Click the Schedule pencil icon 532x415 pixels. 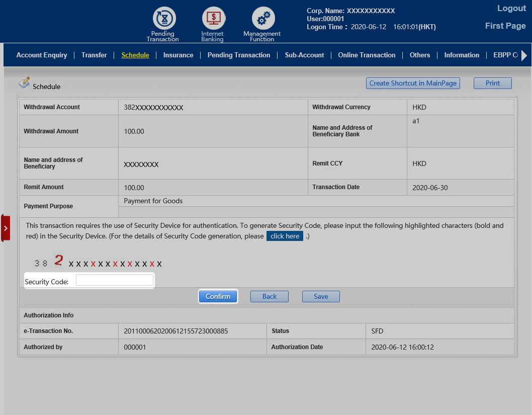[24, 82]
